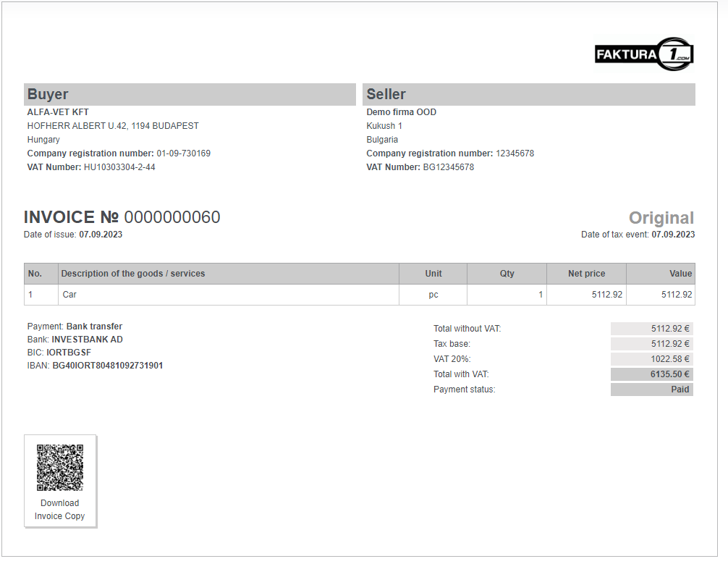Click the Paid payment status badge
The width and height of the screenshot is (728, 564).
(680, 390)
